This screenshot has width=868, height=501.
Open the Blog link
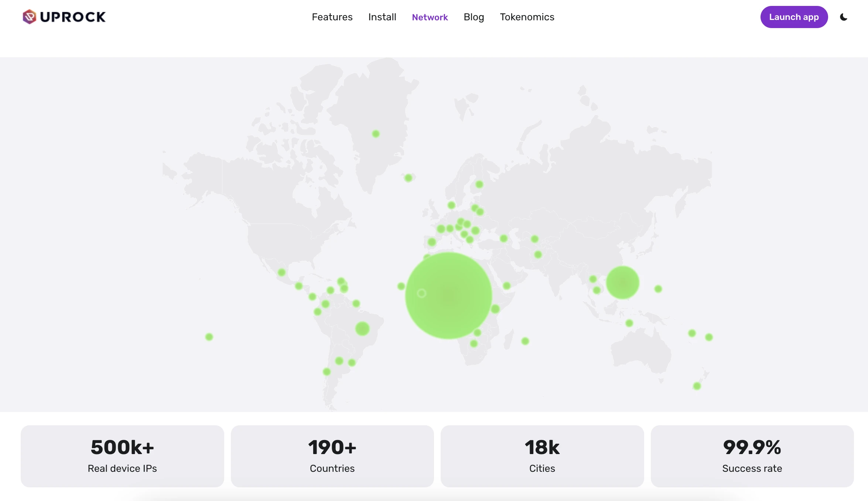tap(474, 17)
